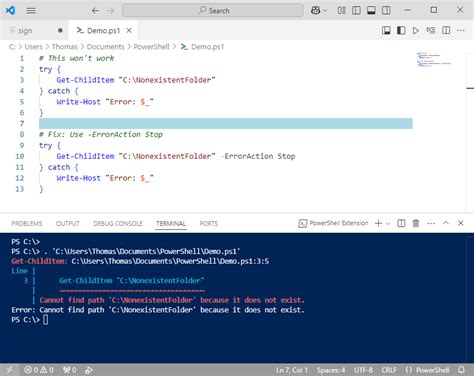The width and height of the screenshot is (474, 376).
Task: Split the editor to the right
Action: pyautogui.click(x=446, y=31)
